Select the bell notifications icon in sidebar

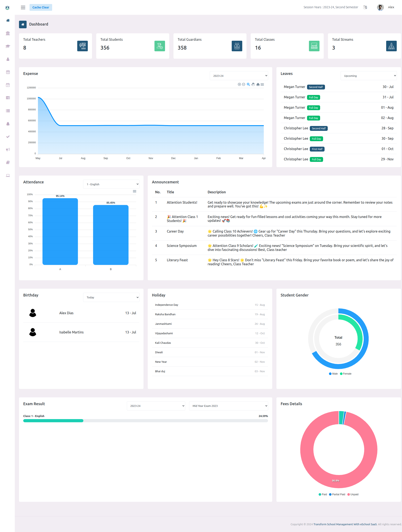click(8, 124)
